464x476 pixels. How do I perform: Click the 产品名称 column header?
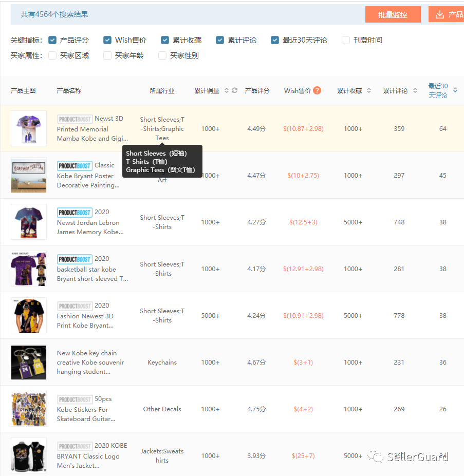(69, 90)
